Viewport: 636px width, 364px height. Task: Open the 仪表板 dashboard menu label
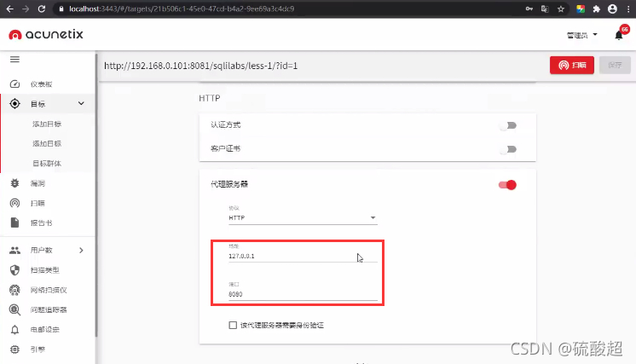click(42, 84)
